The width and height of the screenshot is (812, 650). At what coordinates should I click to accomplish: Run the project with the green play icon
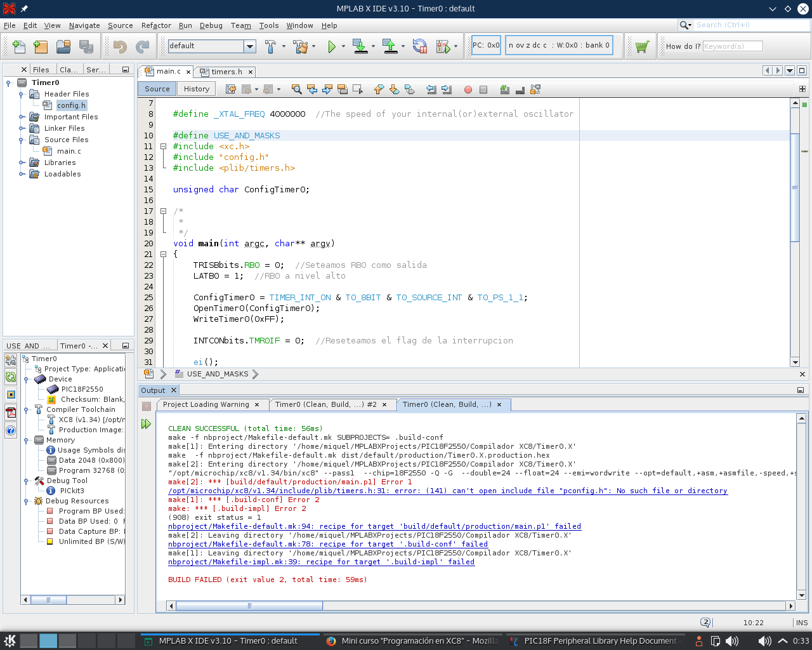pyautogui.click(x=331, y=46)
